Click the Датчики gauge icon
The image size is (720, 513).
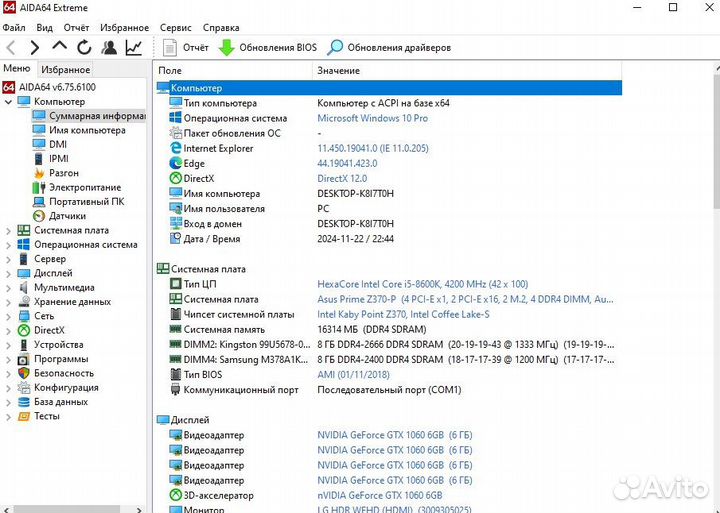coord(39,216)
